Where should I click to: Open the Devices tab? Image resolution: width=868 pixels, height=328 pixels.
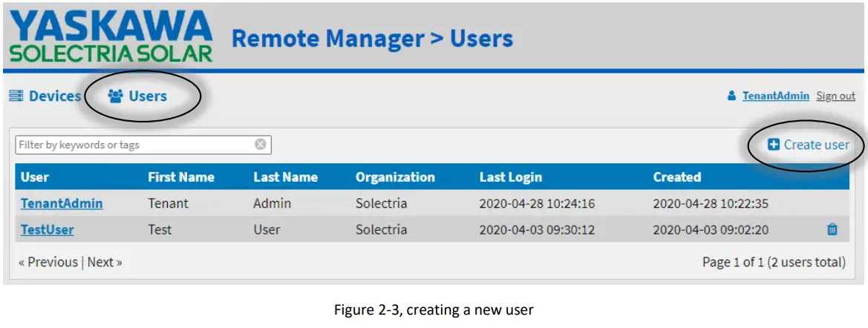coord(54,96)
